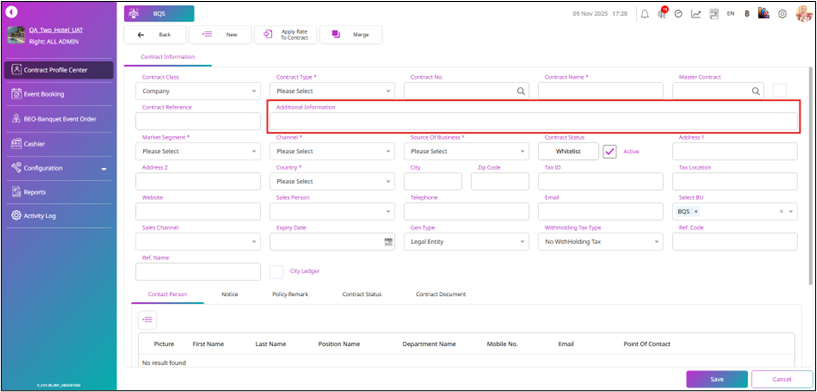Open the line chart statistics icon
Screen dimensions: 817x392
coord(696,14)
